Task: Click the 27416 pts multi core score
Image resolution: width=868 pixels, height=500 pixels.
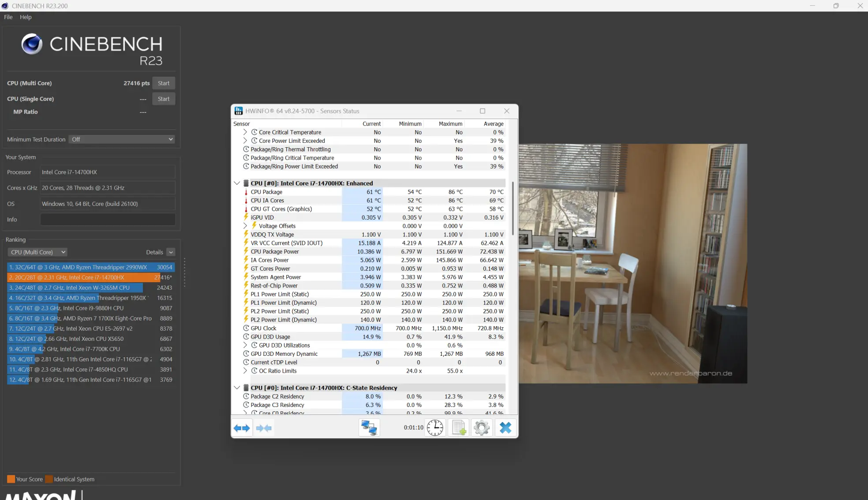Action: (137, 83)
